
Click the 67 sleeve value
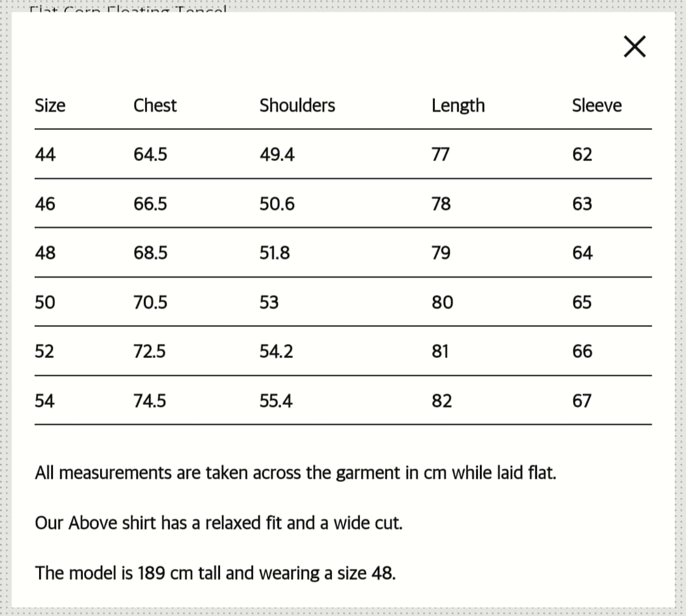[x=582, y=401]
